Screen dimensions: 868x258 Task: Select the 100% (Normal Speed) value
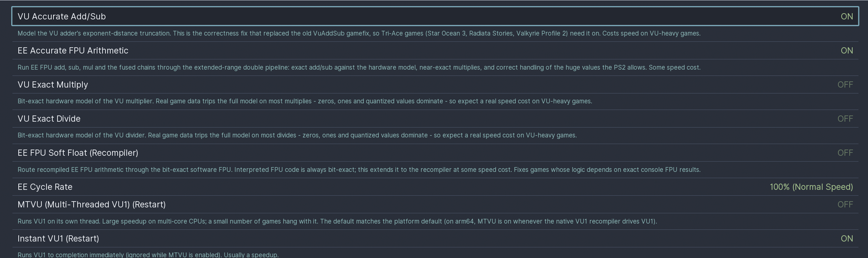811,187
